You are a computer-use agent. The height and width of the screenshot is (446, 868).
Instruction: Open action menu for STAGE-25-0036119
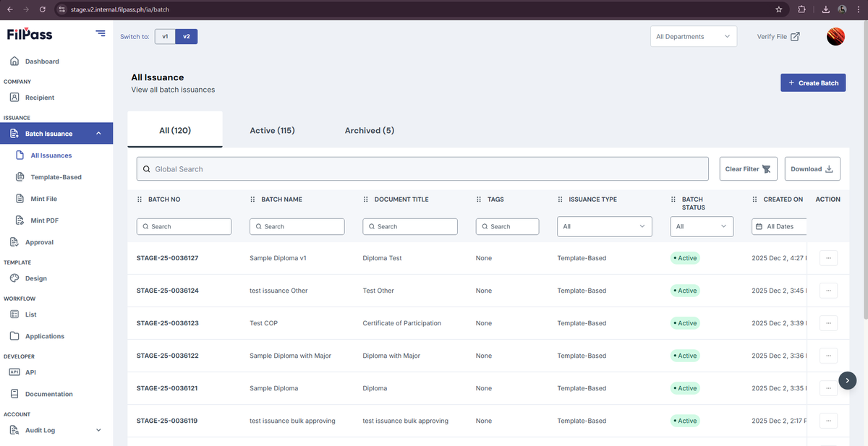point(828,421)
